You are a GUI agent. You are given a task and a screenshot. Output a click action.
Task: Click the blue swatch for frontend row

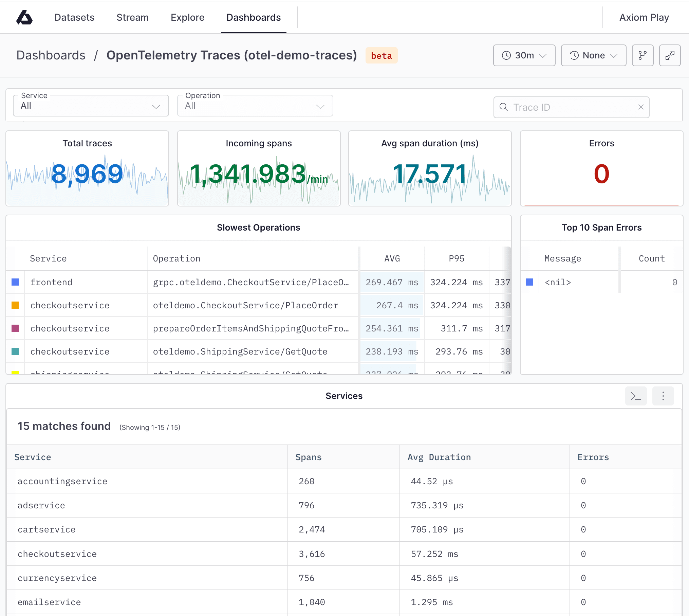pos(15,282)
